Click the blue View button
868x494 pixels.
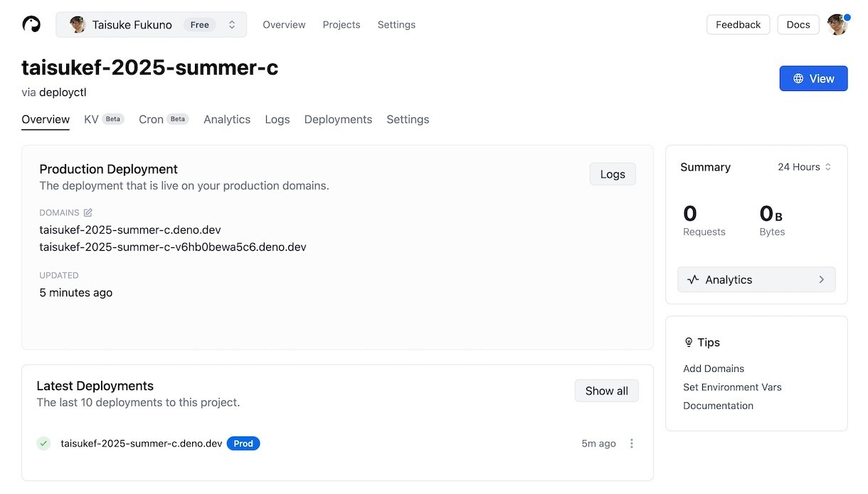[813, 79]
